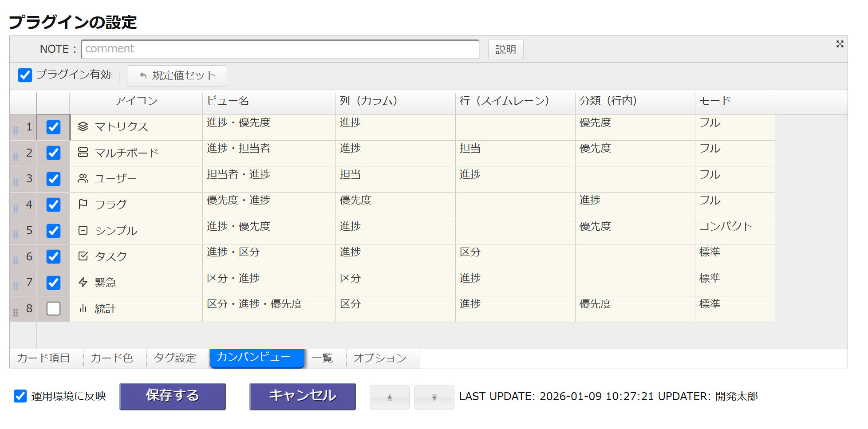Click the bar chart icon beside 統計

coord(83,308)
